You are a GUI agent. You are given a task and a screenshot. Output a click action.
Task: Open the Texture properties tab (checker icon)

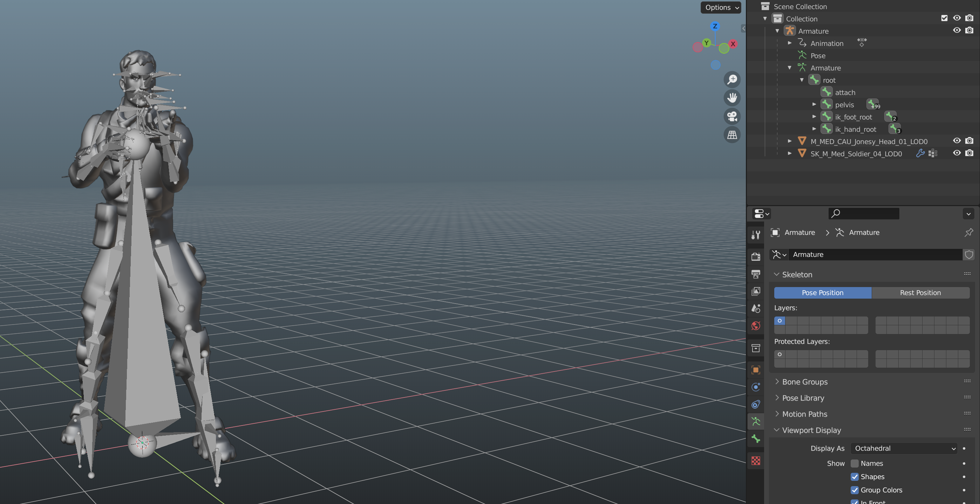pos(756,461)
